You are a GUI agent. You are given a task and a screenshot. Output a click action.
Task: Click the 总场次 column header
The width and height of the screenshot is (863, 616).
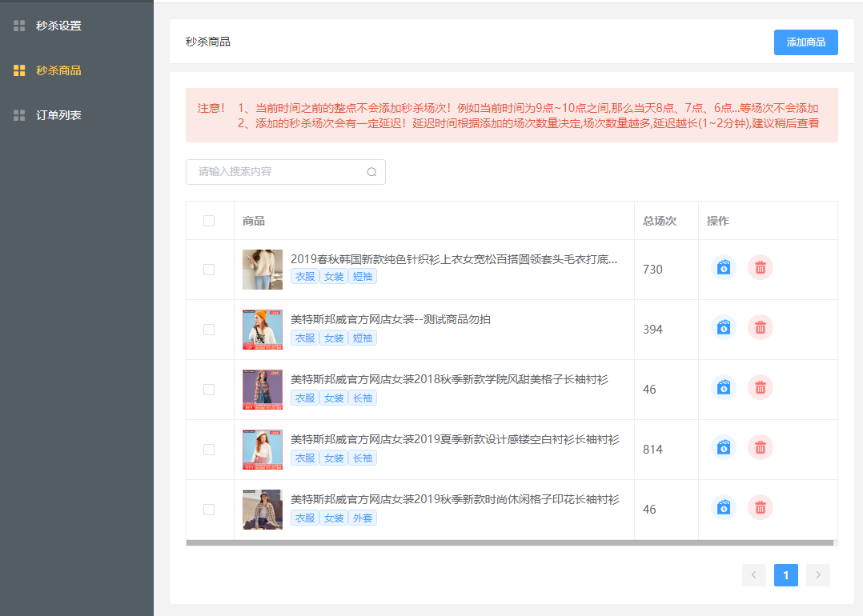click(660, 221)
